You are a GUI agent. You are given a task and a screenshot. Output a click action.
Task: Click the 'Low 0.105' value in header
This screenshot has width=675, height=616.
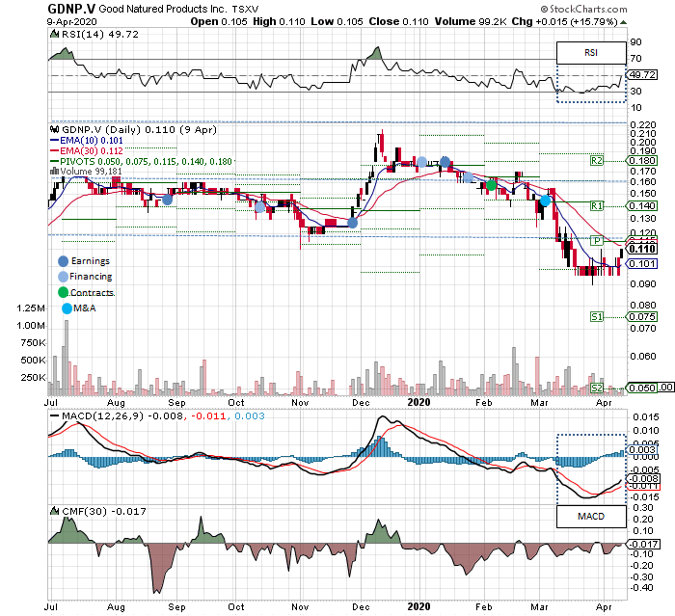click(337, 21)
